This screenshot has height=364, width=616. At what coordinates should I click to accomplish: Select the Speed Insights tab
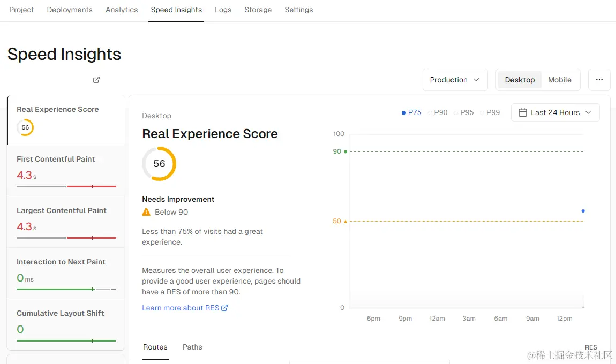tap(176, 10)
